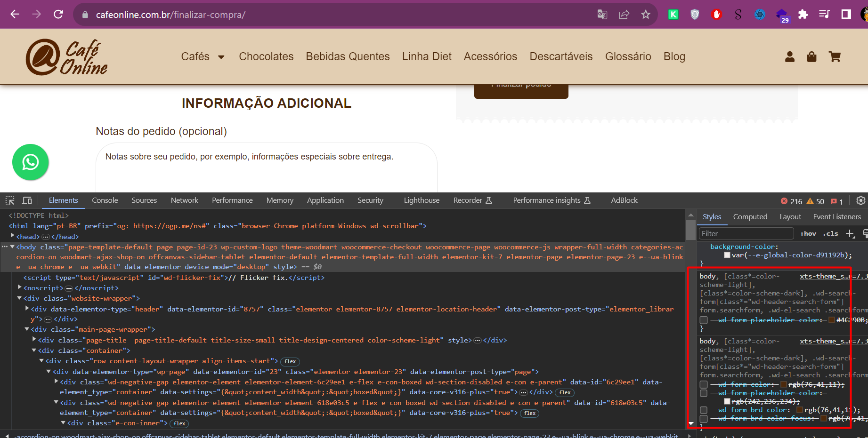Enable --wd-form-placeholder-color rgb(242,236,234) checkbox
The width and height of the screenshot is (868, 438).
(x=704, y=393)
